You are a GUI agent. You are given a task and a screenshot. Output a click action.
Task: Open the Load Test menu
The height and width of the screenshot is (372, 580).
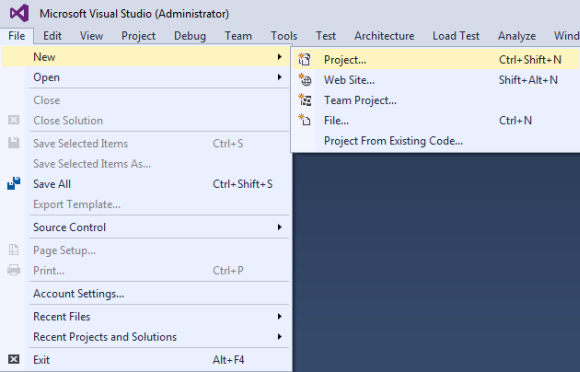(456, 36)
